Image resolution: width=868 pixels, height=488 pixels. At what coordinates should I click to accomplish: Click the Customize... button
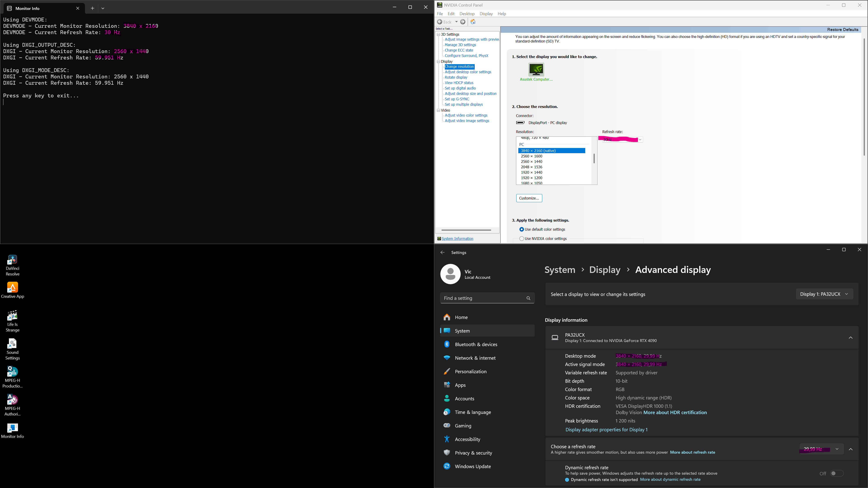529,198
